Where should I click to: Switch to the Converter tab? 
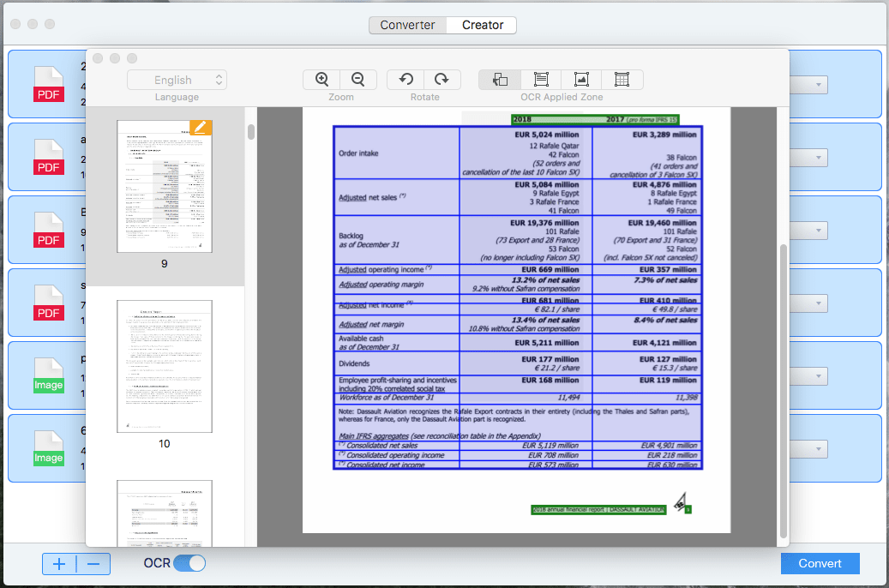407,25
